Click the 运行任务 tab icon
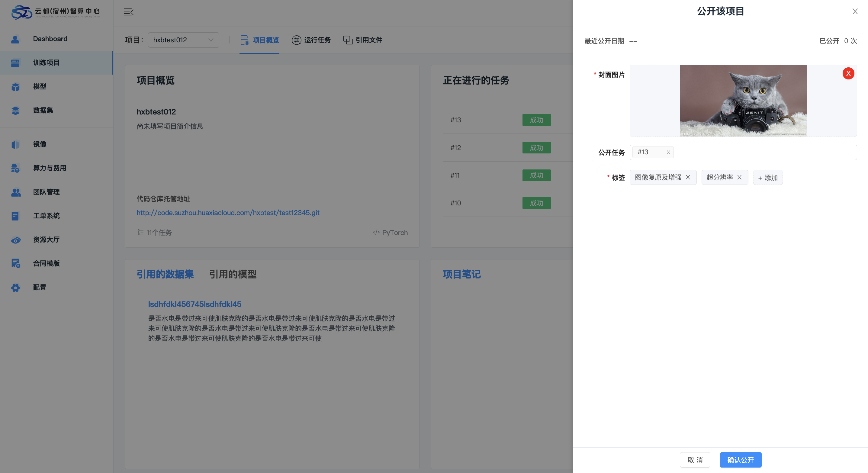 (x=296, y=40)
